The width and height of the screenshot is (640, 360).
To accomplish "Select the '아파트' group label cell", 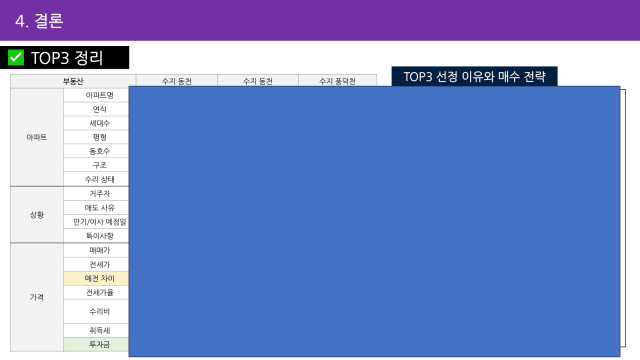I will [37, 137].
